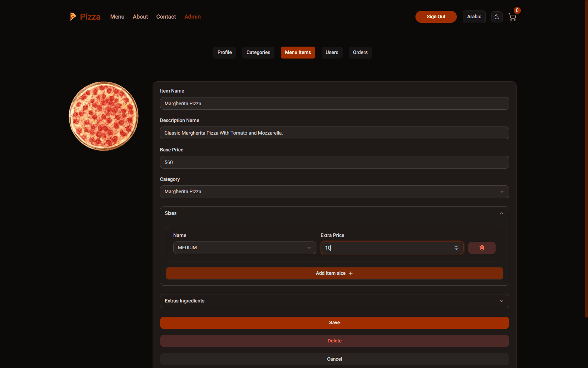Click the cart count badge showing 0

click(517, 11)
